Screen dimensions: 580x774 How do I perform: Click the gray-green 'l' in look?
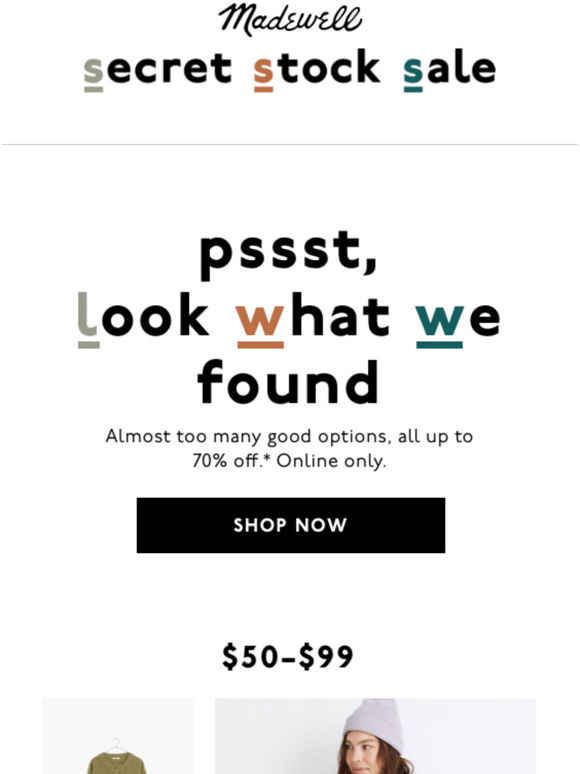click(x=89, y=320)
